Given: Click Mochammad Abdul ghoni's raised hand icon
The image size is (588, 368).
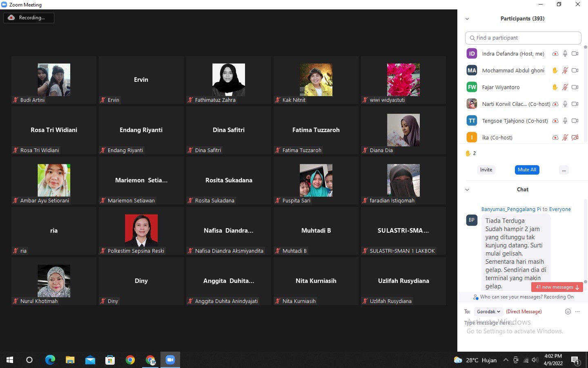Looking at the screenshot, I should 555,70.
